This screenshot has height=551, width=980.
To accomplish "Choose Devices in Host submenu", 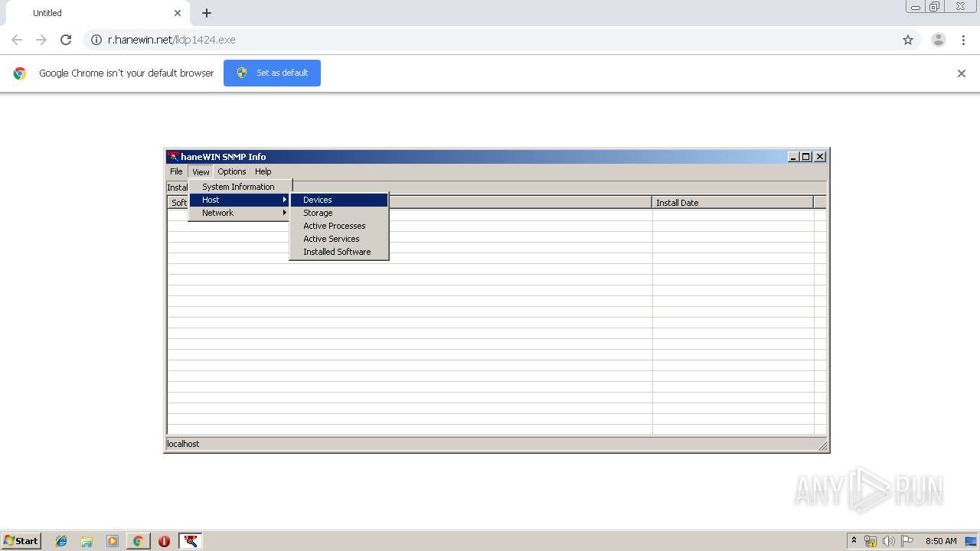I will [339, 200].
